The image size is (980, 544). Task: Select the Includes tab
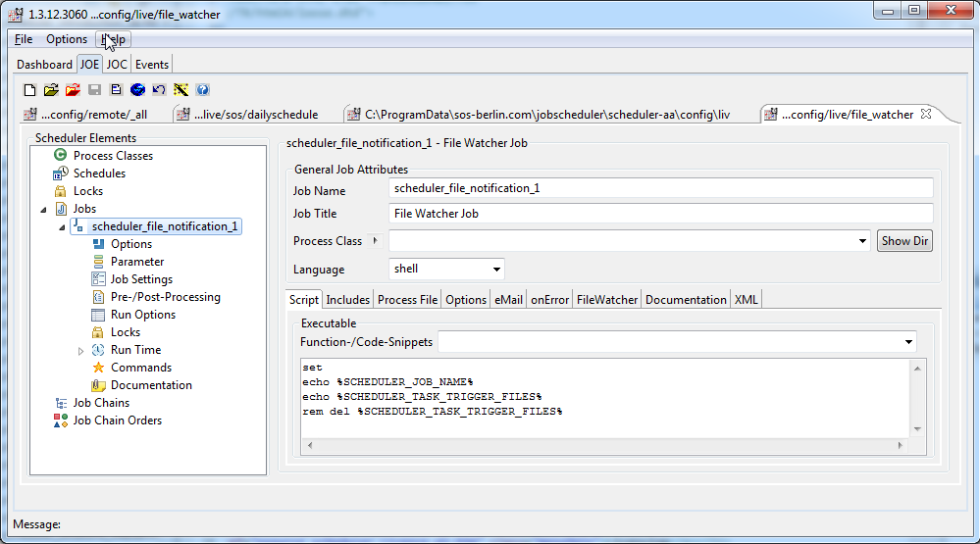(x=347, y=300)
